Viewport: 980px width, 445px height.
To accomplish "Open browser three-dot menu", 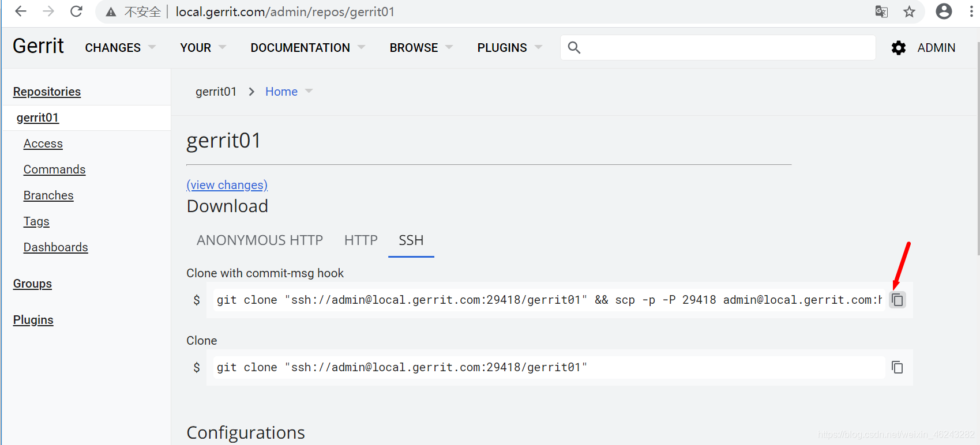I will 971,12.
